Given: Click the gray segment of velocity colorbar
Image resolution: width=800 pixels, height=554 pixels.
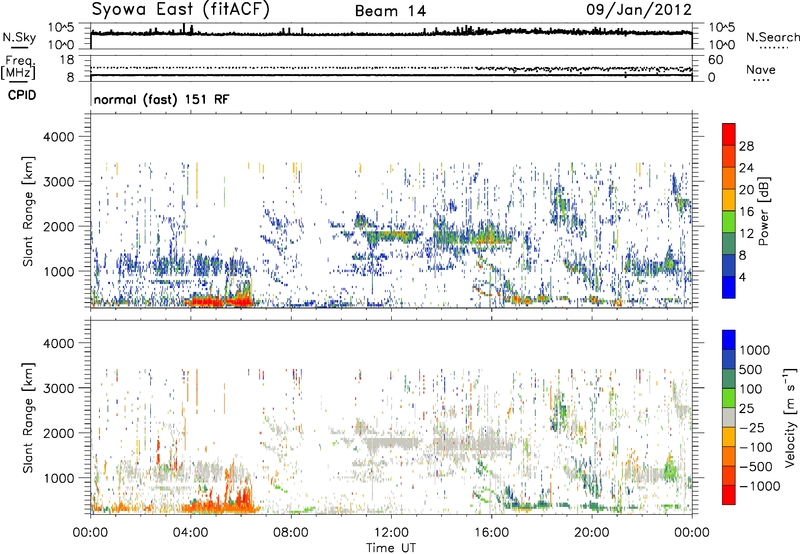Looking at the screenshot, I should pyautogui.click(x=729, y=417).
